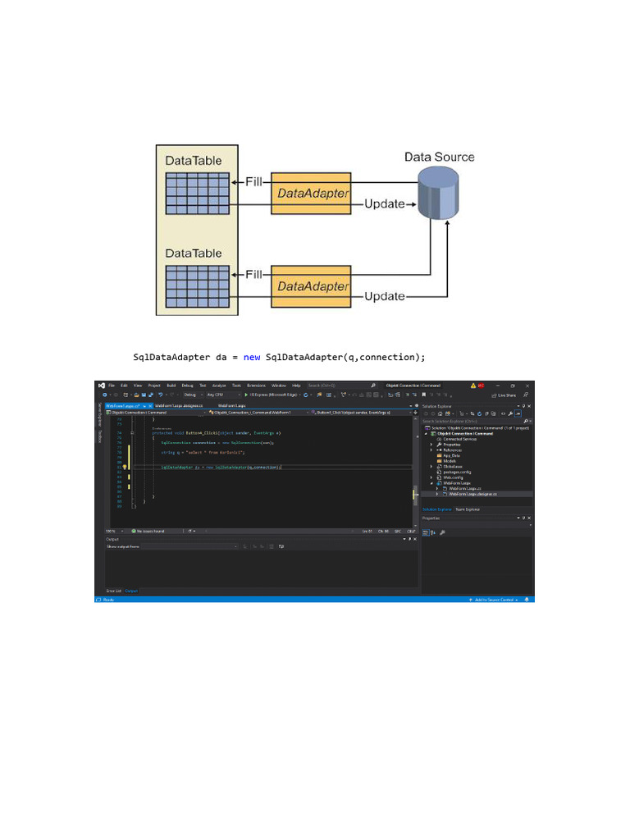The height and width of the screenshot is (840, 630).
Task: Click Add to Source Control in status bar
Action: coord(495,600)
